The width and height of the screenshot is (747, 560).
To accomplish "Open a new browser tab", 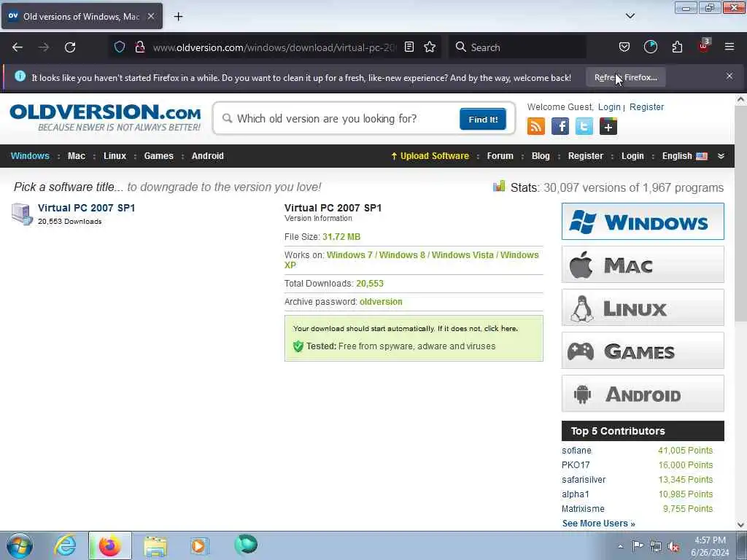I will pos(178,17).
